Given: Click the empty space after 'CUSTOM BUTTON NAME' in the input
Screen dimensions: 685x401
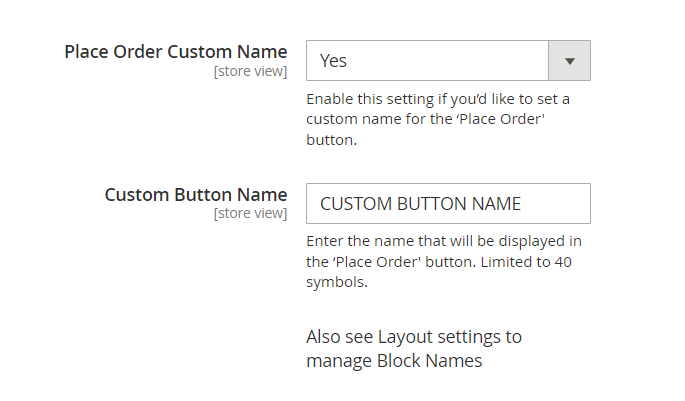Looking at the screenshot, I should [555, 204].
